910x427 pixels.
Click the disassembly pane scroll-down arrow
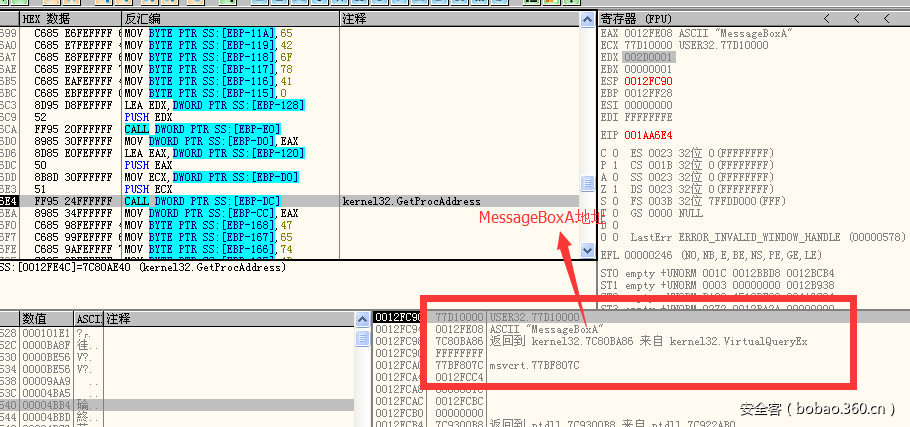coord(587,252)
